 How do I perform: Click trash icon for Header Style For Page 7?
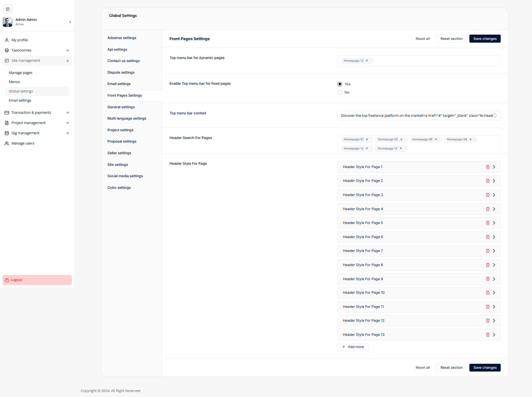488,251
